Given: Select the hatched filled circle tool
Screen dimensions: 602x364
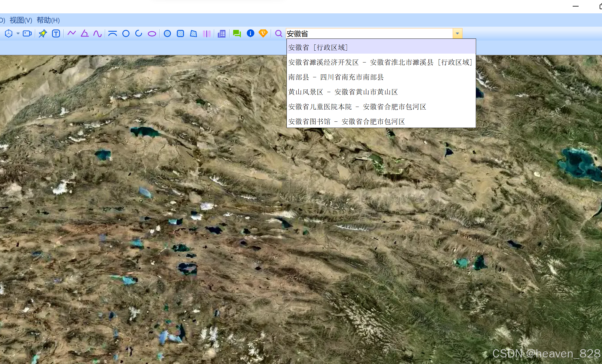Looking at the screenshot, I should (x=167, y=33).
